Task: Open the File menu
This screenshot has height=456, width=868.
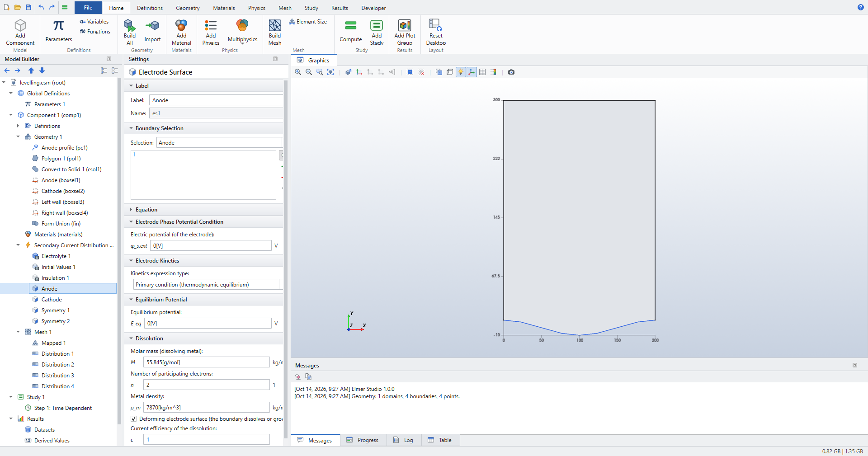Action: click(88, 8)
